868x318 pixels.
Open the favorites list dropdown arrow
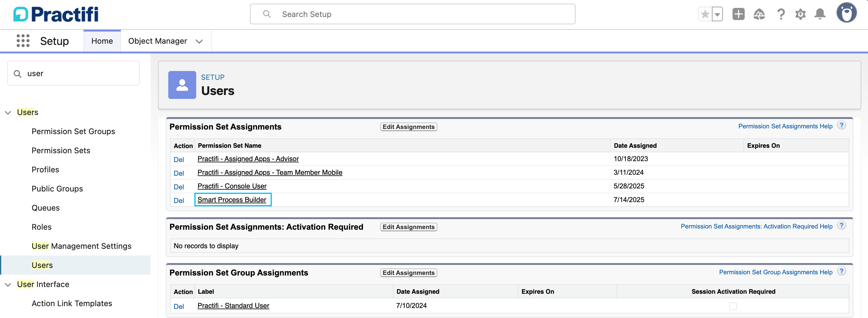pos(717,14)
